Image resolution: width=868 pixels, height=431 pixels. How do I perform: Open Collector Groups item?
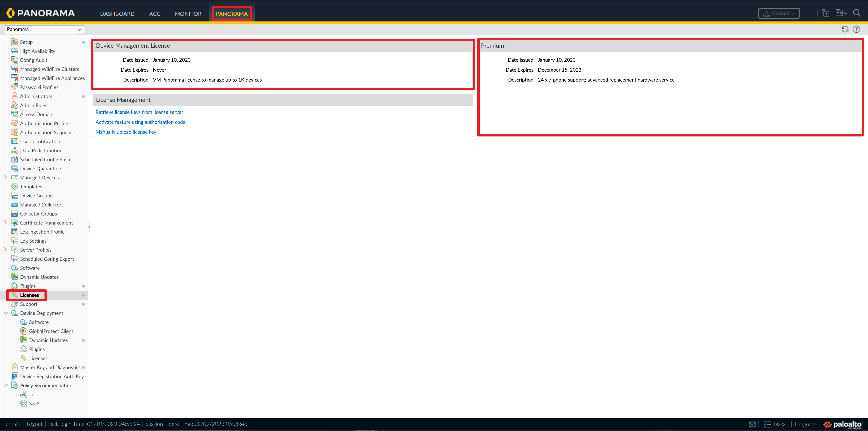38,214
